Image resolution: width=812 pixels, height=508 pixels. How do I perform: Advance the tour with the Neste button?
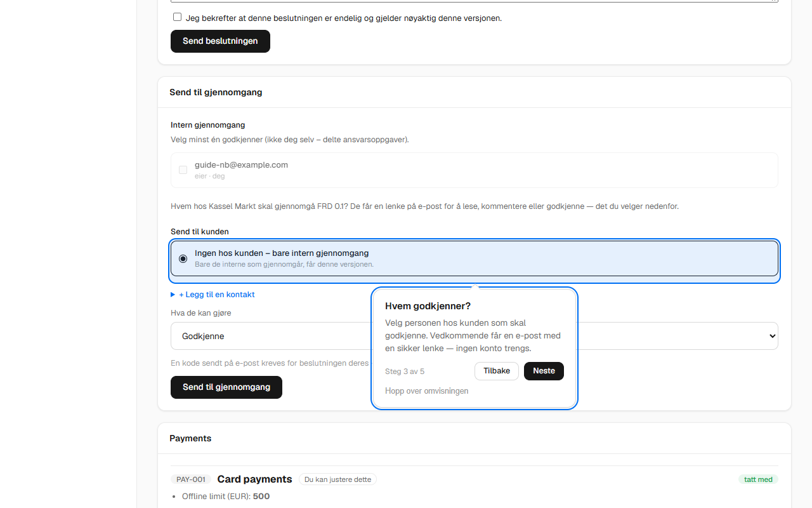[x=544, y=371]
